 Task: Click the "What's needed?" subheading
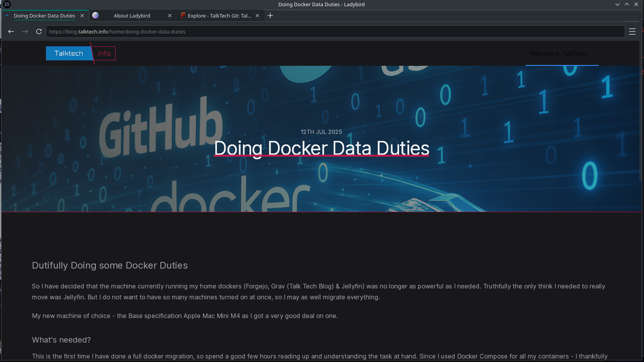tap(61, 340)
